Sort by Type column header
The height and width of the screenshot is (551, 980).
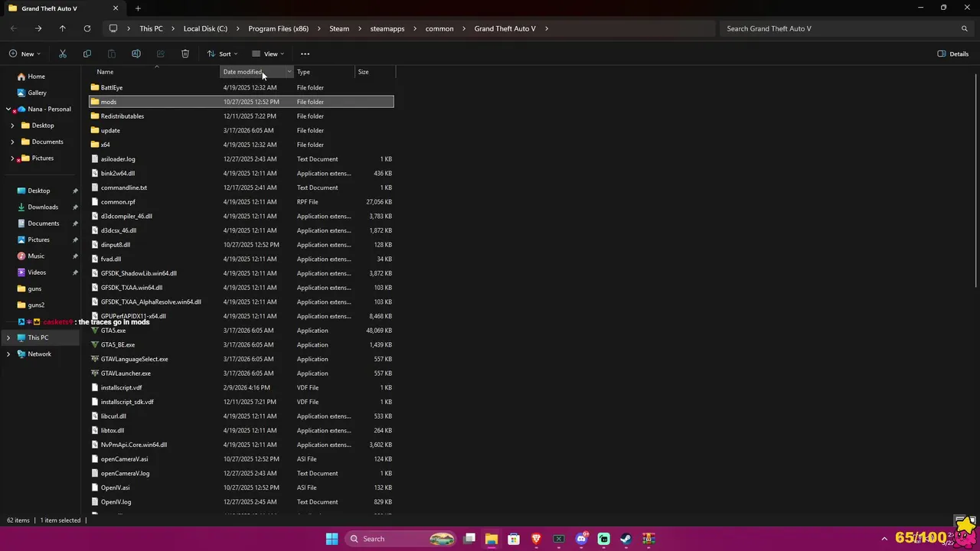(x=303, y=72)
